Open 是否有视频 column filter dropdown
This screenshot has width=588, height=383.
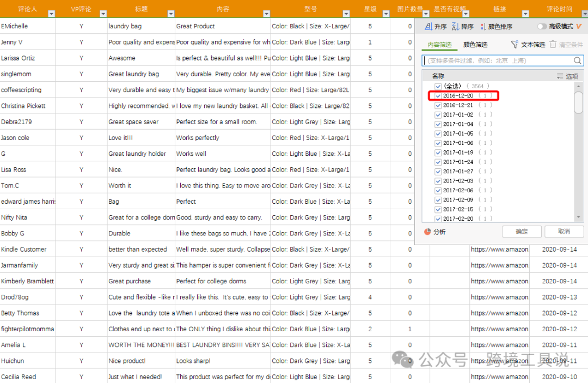coord(465,14)
